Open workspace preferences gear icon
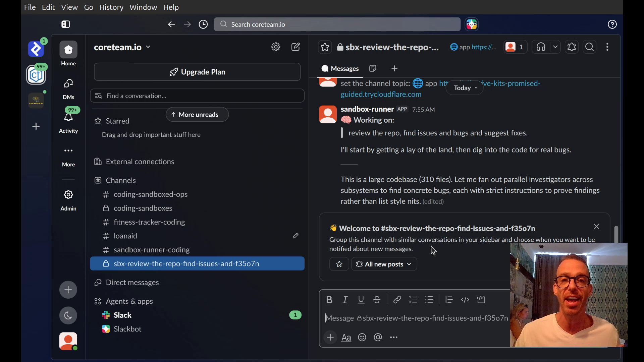Viewport: 644px width, 362px height. point(276,47)
